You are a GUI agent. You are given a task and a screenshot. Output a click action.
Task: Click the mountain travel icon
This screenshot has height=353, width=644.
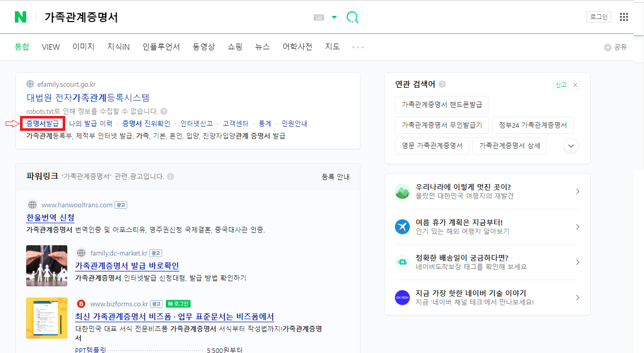tap(402, 191)
